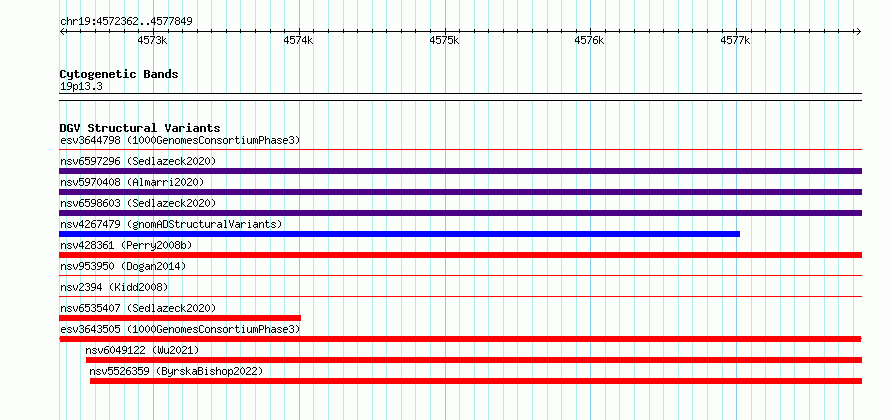Click the nsv6049122 (Wu2021) label

point(142,350)
